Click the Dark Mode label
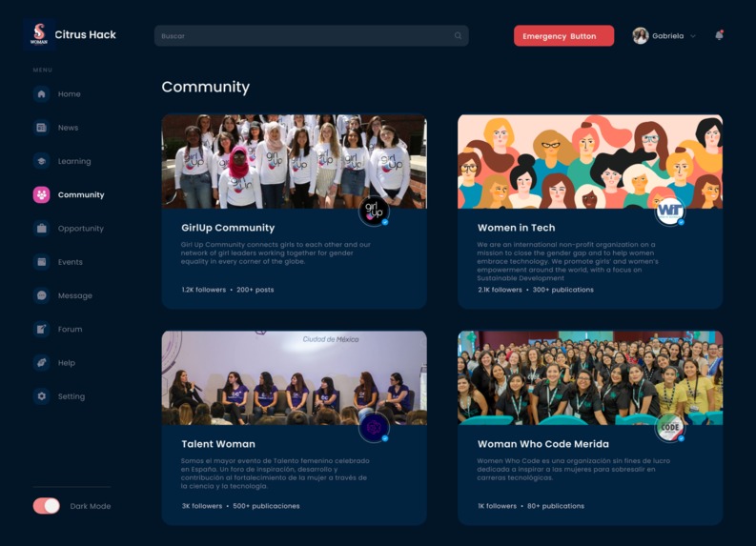The height and width of the screenshot is (546, 756). 91,506
